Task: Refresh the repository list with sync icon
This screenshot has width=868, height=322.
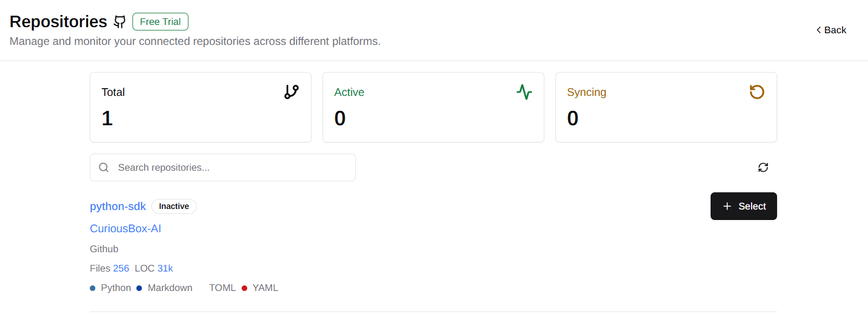Action: click(763, 167)
